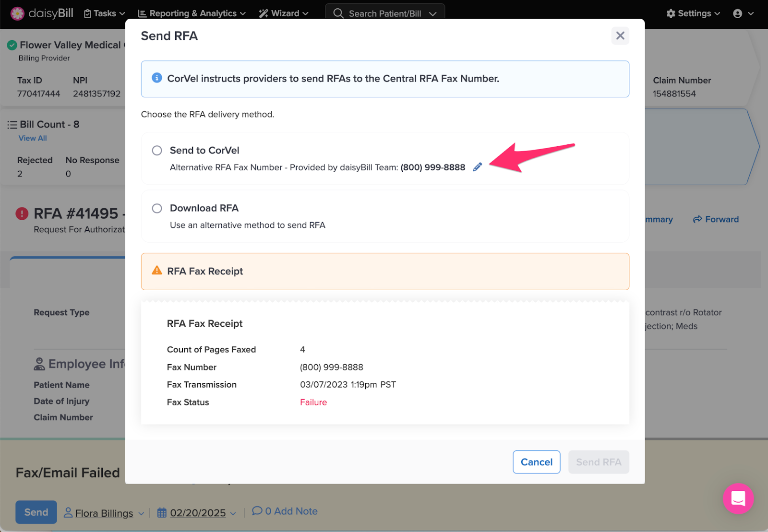The width and height of the screenshot is (768, 532).
Task: Click 0 Add Note link
Action: 285,511
